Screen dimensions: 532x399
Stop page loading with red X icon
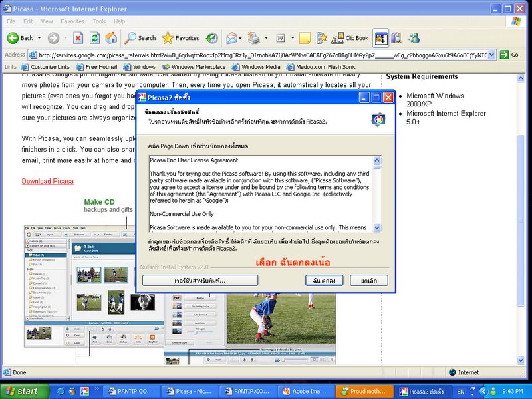78,38
